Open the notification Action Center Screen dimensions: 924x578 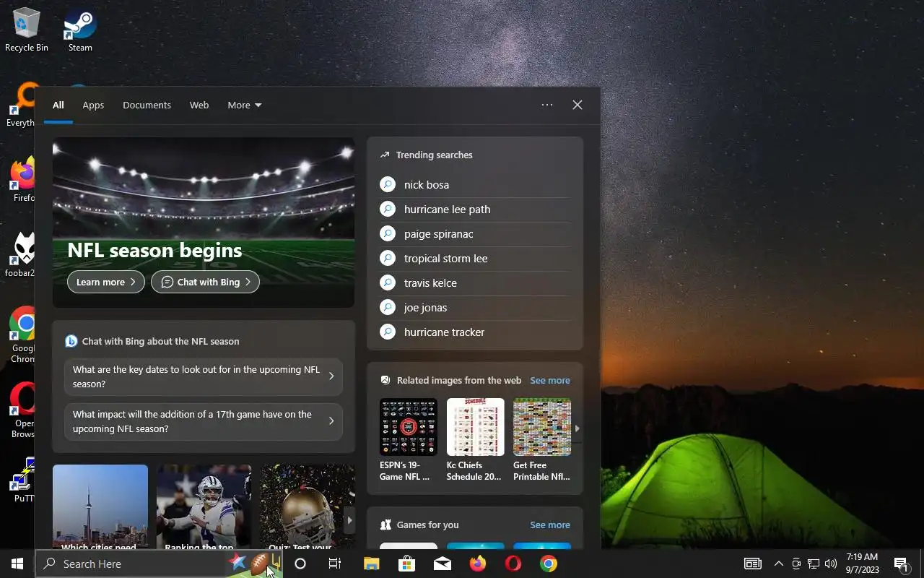(x=902, y=564)
